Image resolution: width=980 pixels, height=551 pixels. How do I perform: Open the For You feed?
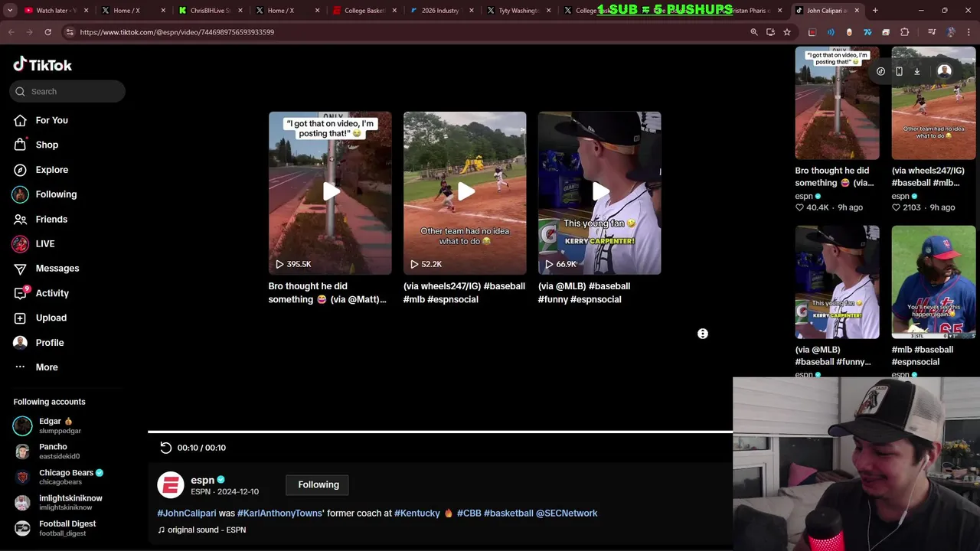point(51,120)
